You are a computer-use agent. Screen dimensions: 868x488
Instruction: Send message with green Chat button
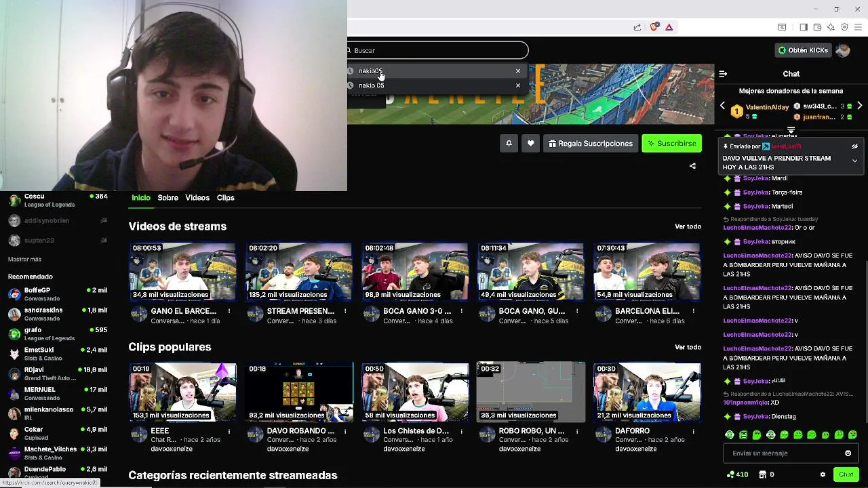coord(846,474)
